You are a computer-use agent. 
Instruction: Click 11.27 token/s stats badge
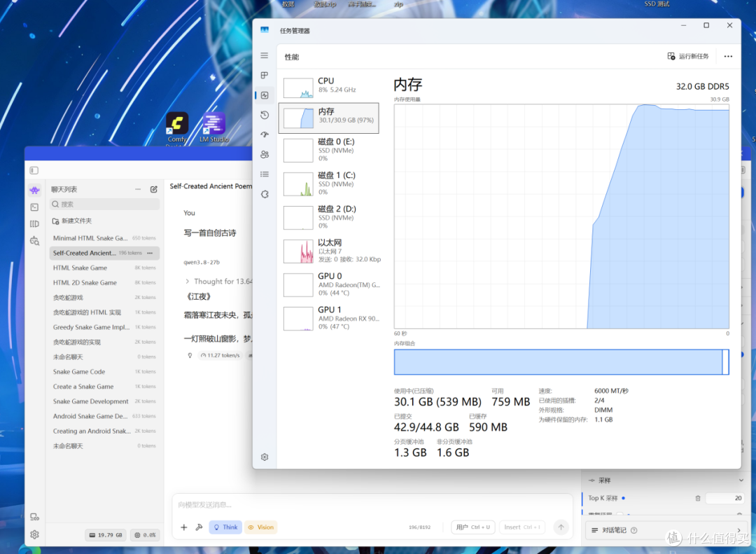click(220, 355)
